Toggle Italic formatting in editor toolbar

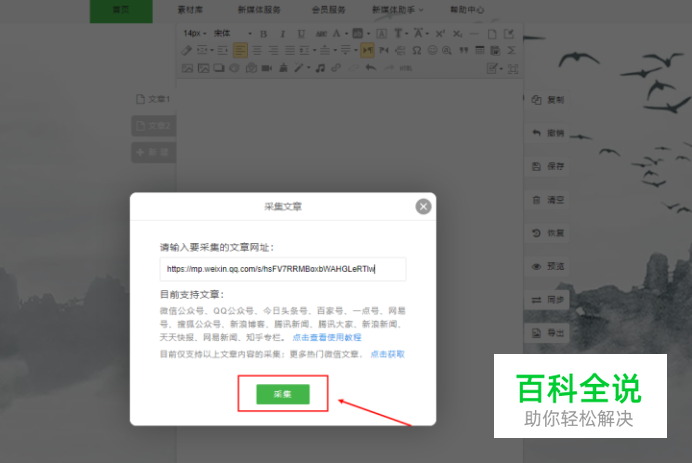(x=282, y=34)
